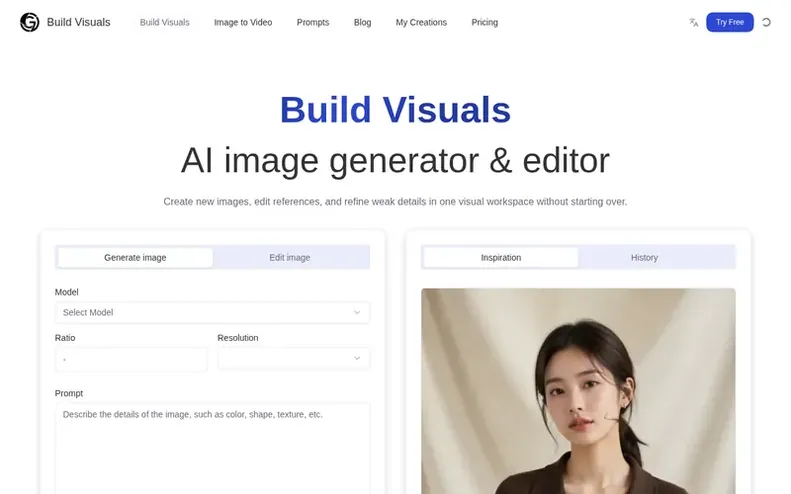
Task: Select the History tab
Action: [644, 257]
